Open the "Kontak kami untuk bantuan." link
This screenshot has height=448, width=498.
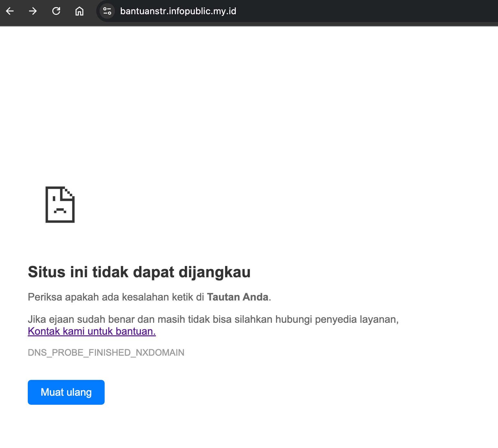pyautogui.click(x=92, y=331)
